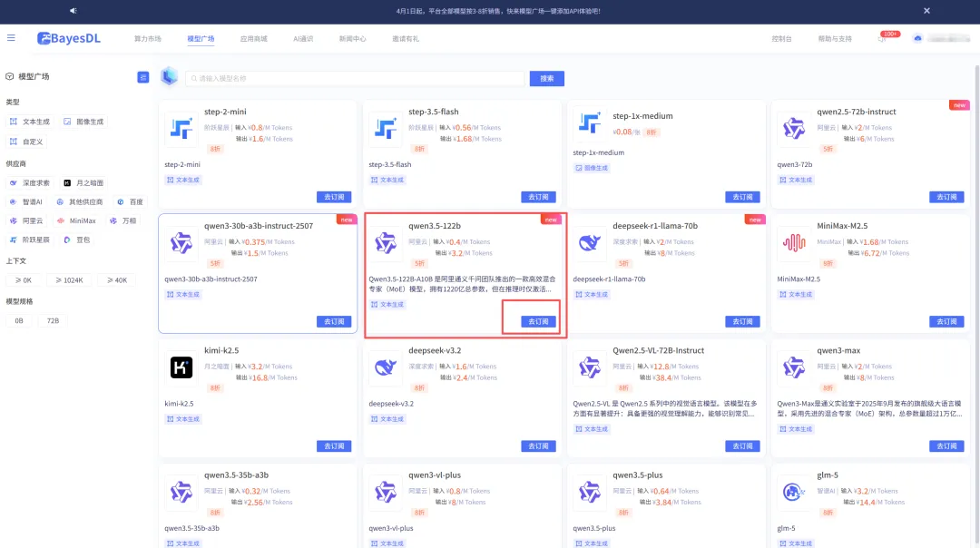Click the Qwen2.5-VL-72B-Instruct logo
Screen dimensions: 980x548
tap(590, 367)
